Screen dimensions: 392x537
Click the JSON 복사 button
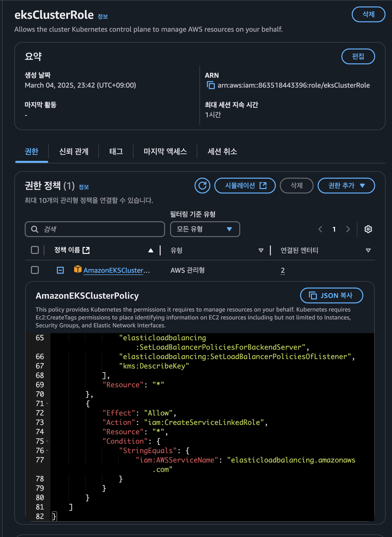coord(331,295)
